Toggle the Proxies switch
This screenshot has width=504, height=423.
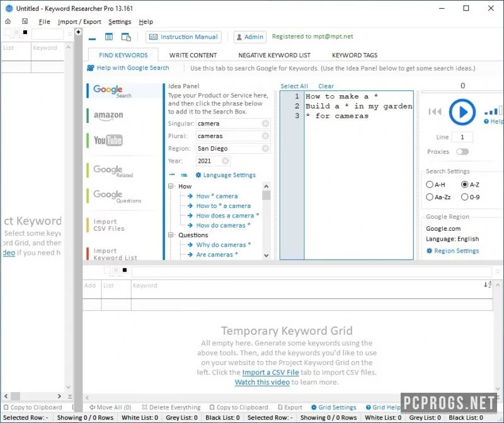[x=462, y=152]
